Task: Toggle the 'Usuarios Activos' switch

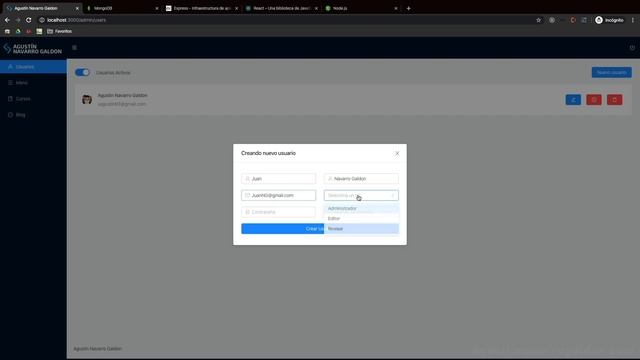Action: 82,73
